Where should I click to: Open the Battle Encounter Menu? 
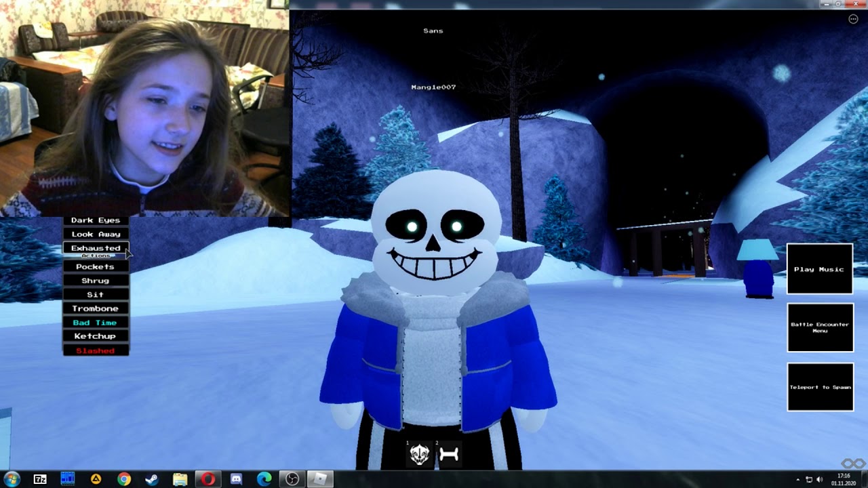click(820, 327)
